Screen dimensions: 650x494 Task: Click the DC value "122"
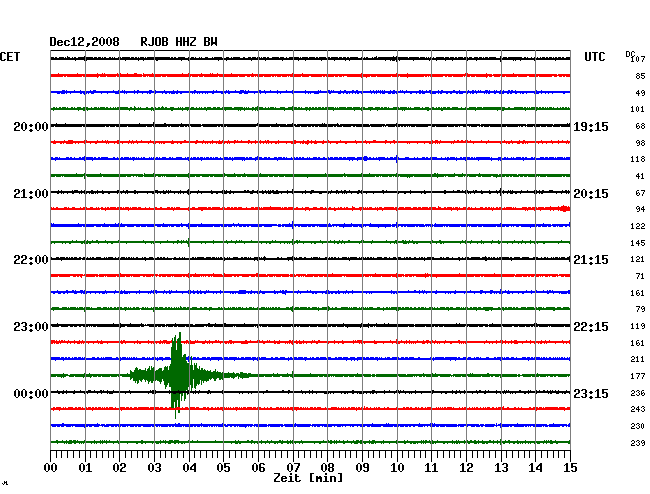[638, 226]
